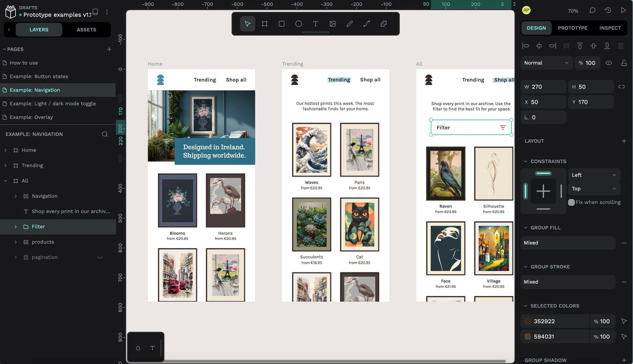Open the version history icon
This screenshot has height=364, width=633.
608,10
